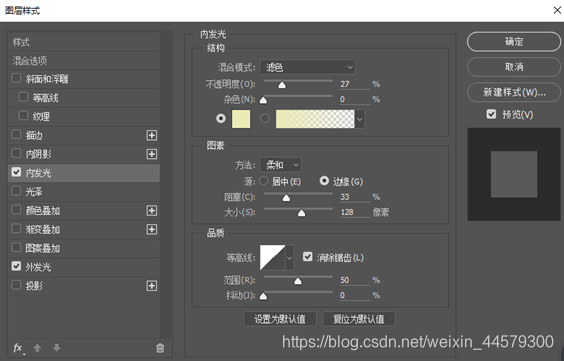Click the 阻塞(C) slider handle

click(x=286, y=198)
